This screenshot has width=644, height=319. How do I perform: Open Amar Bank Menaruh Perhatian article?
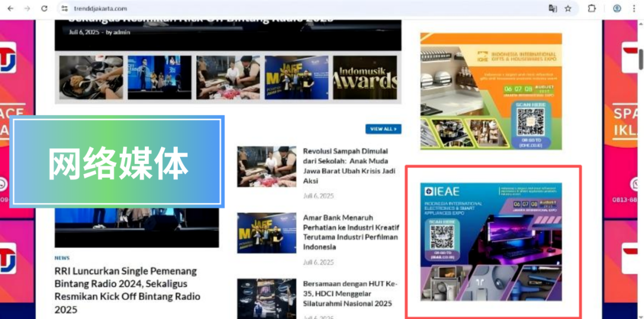coord(352,232)
